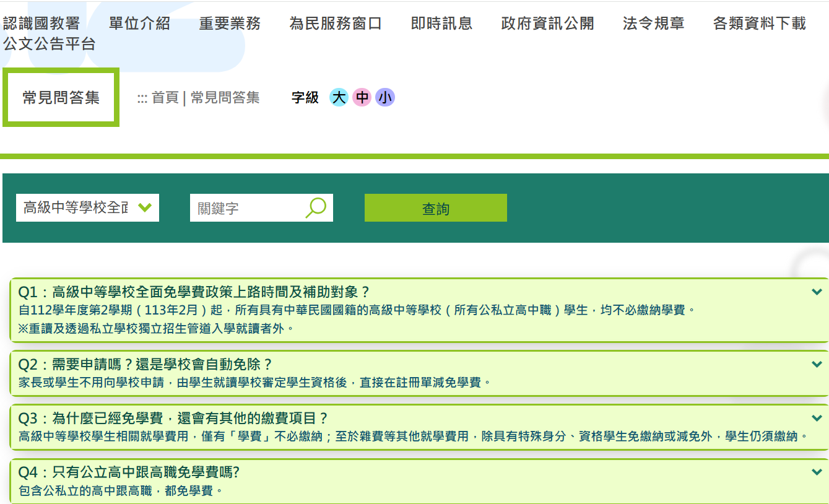Collapse Q3 with its chevron arrow
829x504 pixels.
click(x=817, y=419)
